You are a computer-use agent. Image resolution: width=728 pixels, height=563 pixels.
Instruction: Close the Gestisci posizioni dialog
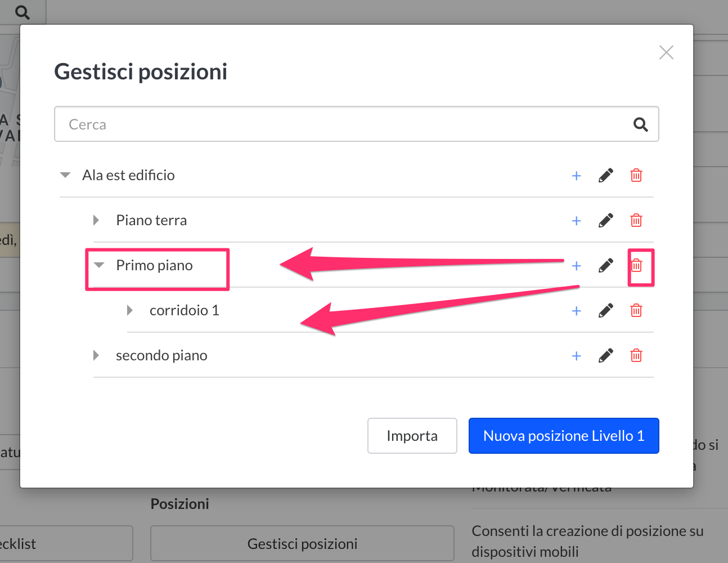666,53
